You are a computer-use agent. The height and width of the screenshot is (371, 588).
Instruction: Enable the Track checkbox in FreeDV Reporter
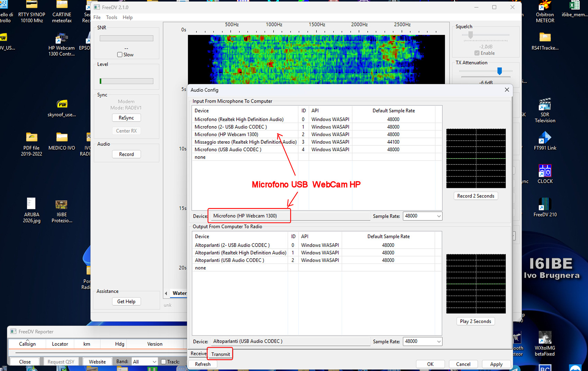point(164,362)
